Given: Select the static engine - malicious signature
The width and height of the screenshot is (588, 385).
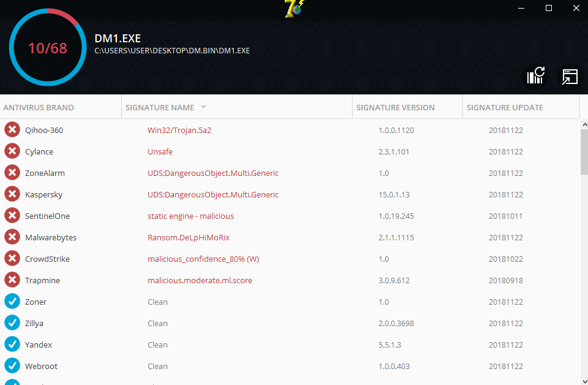Looking at the screenshot, I should click(x=190, y=216).
